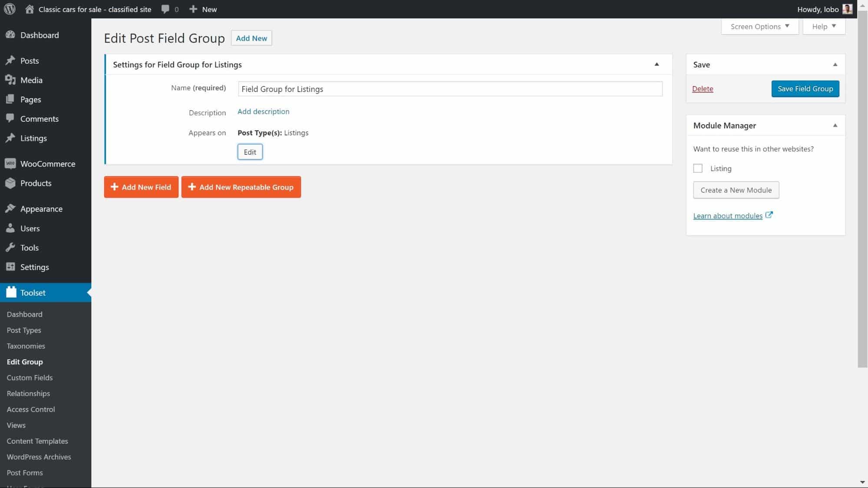Screen dimensions: 868x488
Task: Collapse the Field Group settings section
Action: (x=656, y=64)
